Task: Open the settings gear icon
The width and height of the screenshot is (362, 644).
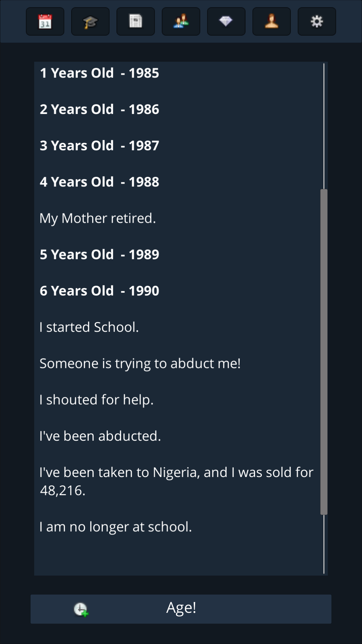Action: [317, 21]
